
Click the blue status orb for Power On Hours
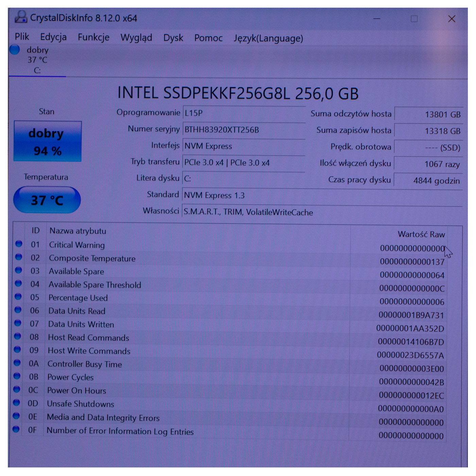pyautogui.click(x=17, y=389)
